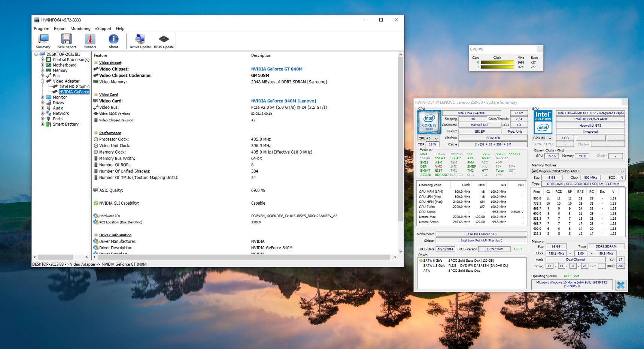Click the green SATA 6 Gb/s drive status icon
The height and width of the screenshot is (349, 644).
(x=421, y=261)
